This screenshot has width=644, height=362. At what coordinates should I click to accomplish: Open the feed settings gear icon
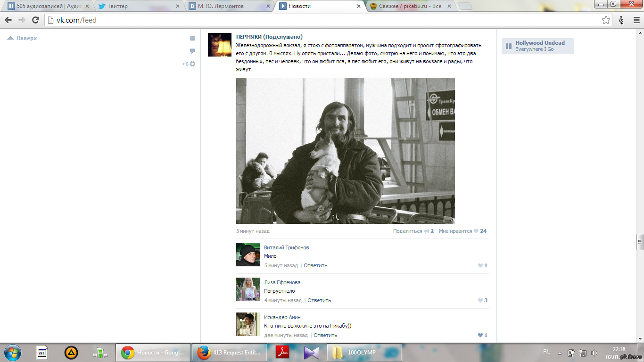[192, 64]
